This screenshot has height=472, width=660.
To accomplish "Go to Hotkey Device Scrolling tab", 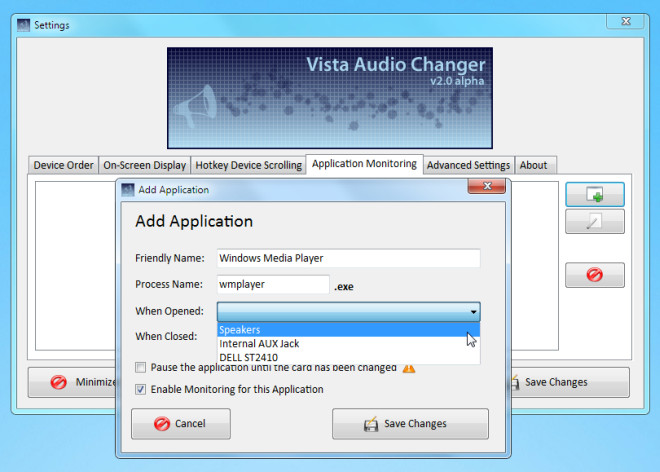I will tap(248, 165).
